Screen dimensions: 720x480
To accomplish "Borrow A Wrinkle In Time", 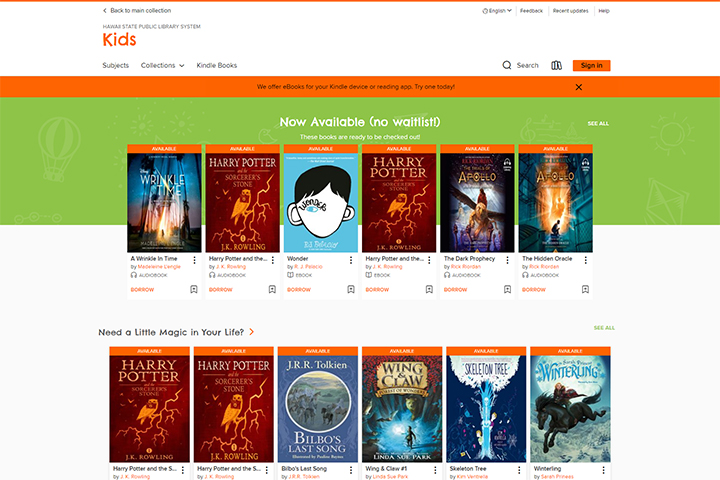I will coord(142,290).
